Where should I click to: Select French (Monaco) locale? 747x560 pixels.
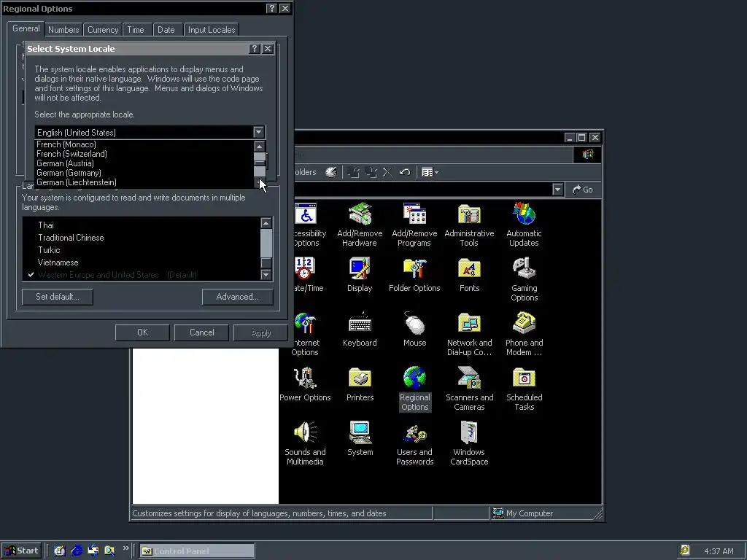click(144, 144)
